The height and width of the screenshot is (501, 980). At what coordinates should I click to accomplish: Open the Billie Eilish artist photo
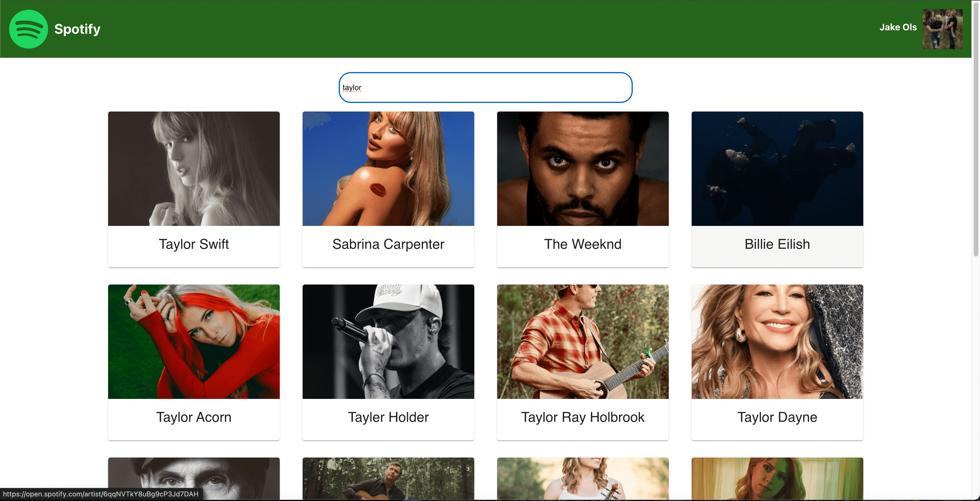tap(777, 168)
